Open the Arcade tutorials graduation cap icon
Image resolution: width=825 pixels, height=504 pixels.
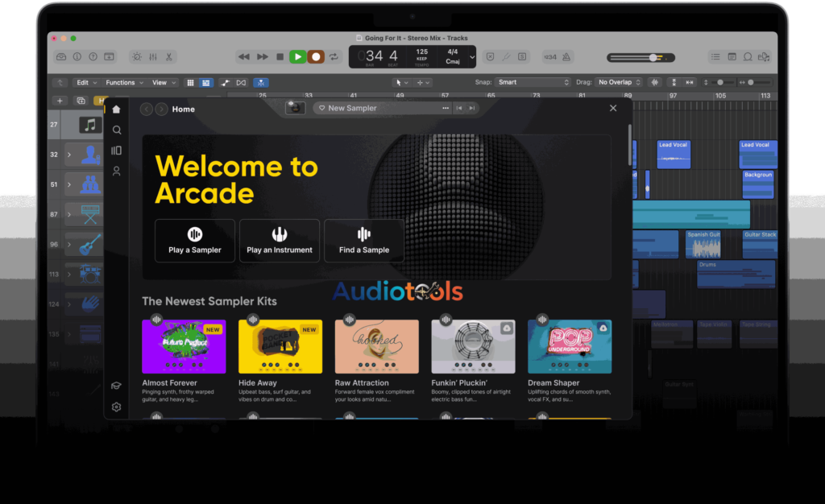tap(117, 386)
